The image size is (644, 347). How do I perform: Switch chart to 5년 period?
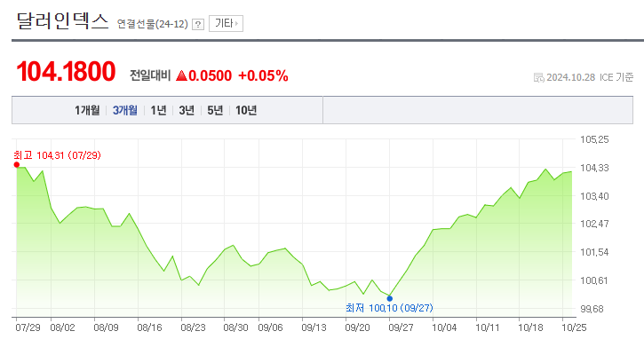215,110
